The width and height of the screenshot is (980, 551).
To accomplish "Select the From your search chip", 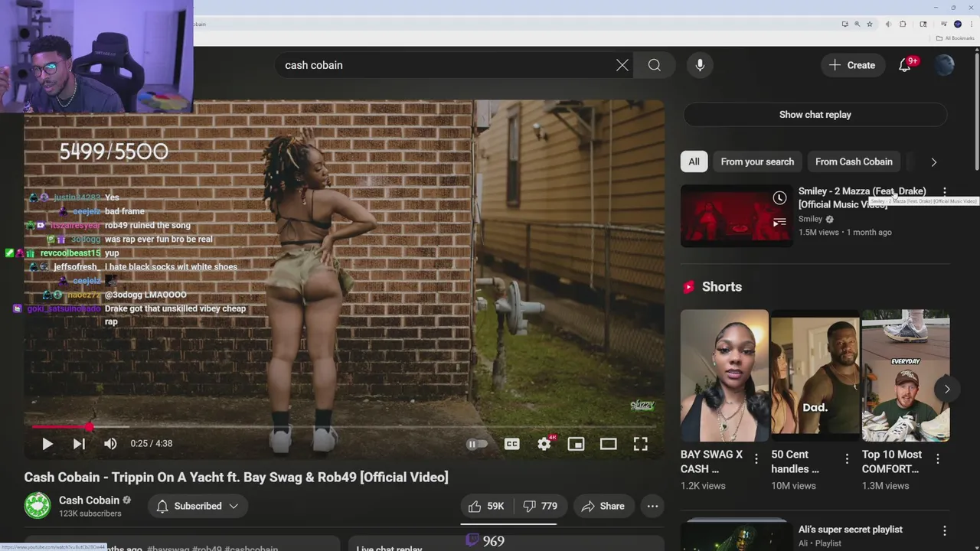I will pos(757,161).
